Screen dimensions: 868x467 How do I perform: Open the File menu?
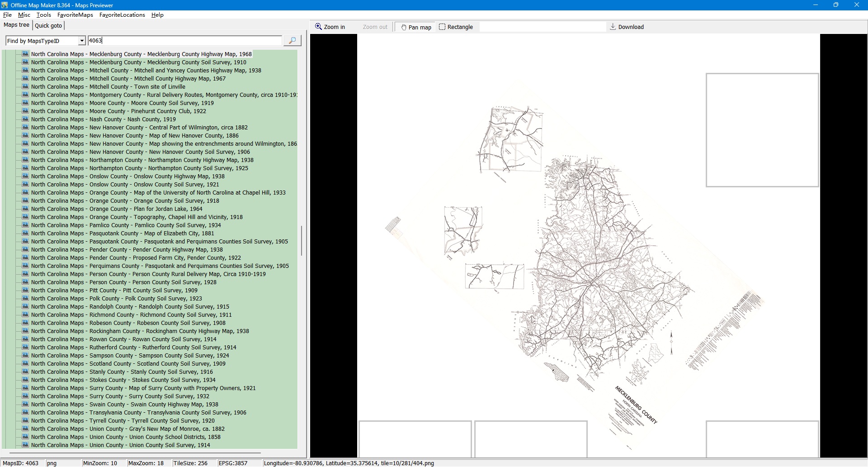[7, 15]
